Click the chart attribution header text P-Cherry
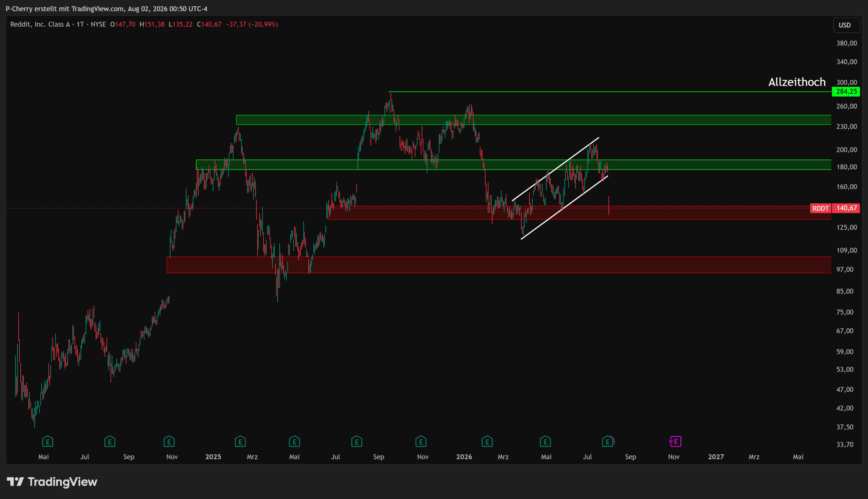This screenshot has height=499, width=868. pos(19,8)
